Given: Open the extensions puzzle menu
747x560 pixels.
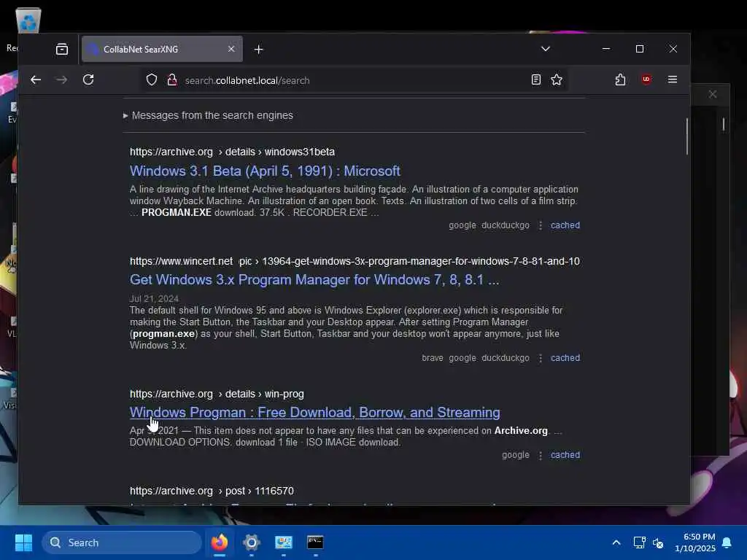Looking at the screenshot, I should click(x=620, y=80).
